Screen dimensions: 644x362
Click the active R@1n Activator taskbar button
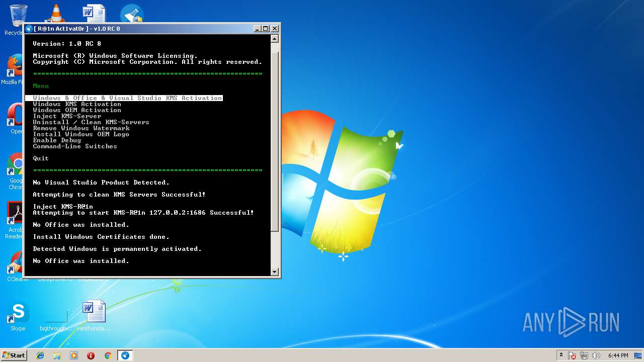(125, 355)
